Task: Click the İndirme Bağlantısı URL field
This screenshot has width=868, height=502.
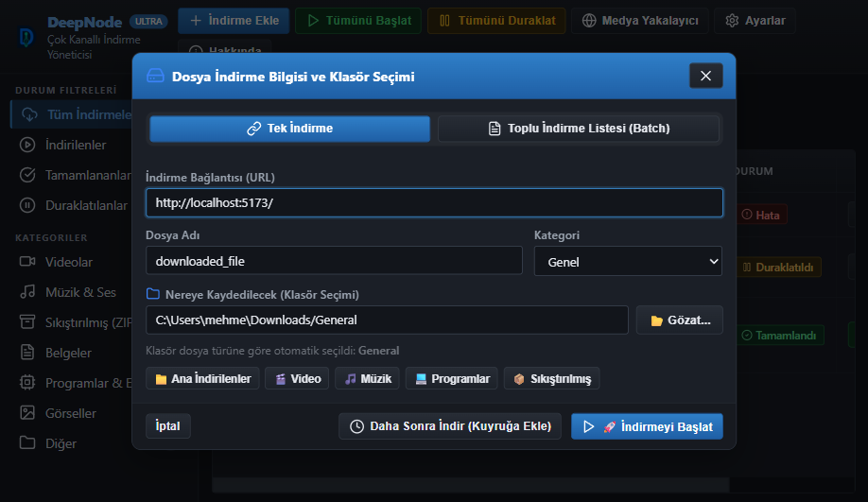Action: pos(434,202)
